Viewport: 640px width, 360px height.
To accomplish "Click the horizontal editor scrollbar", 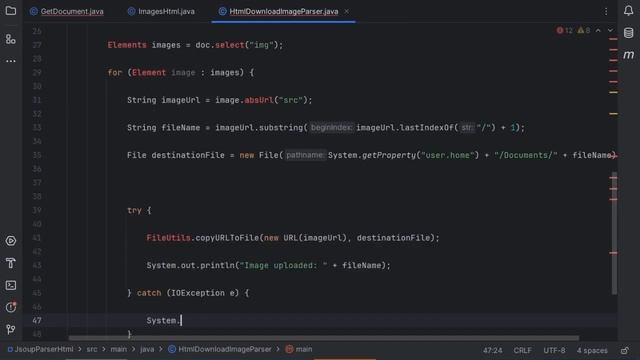I will pyautogui.click(x=323, y=338).
